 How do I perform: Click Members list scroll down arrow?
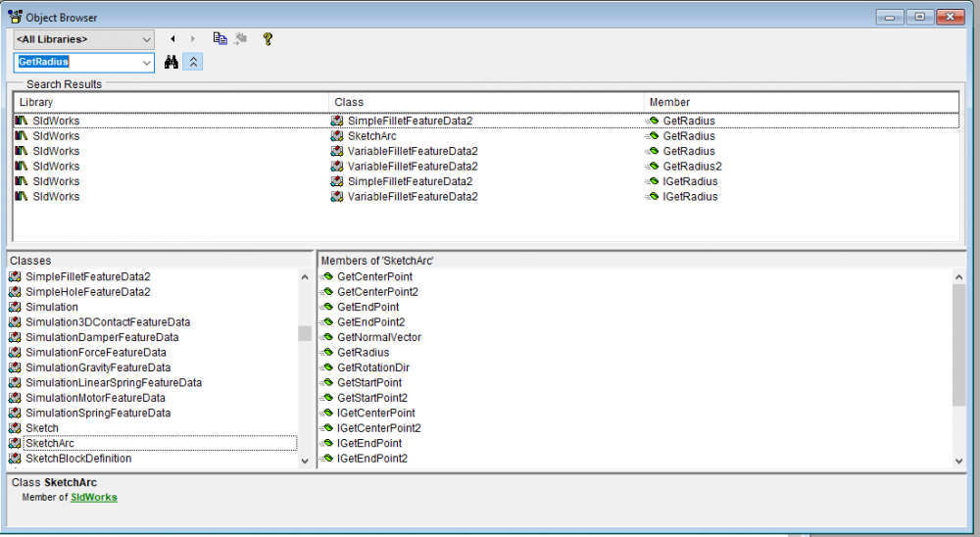[x=959, y=461]
